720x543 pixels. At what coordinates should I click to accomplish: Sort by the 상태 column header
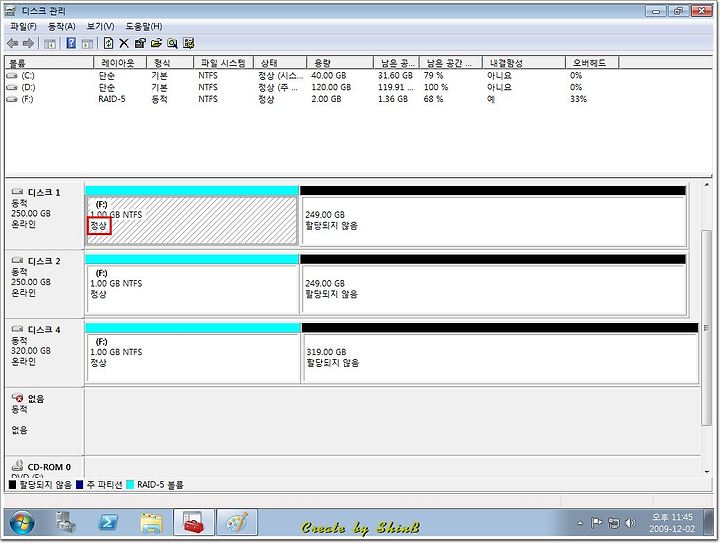280,63
